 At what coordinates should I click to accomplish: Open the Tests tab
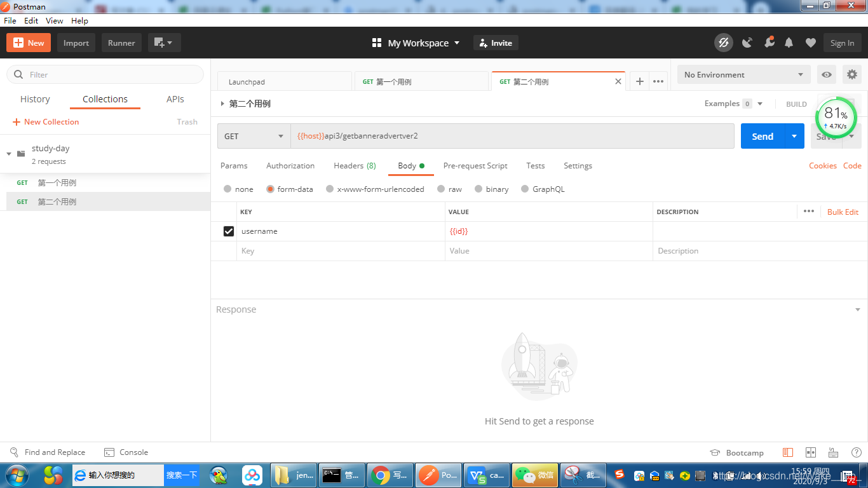click(x=536, y=166)
